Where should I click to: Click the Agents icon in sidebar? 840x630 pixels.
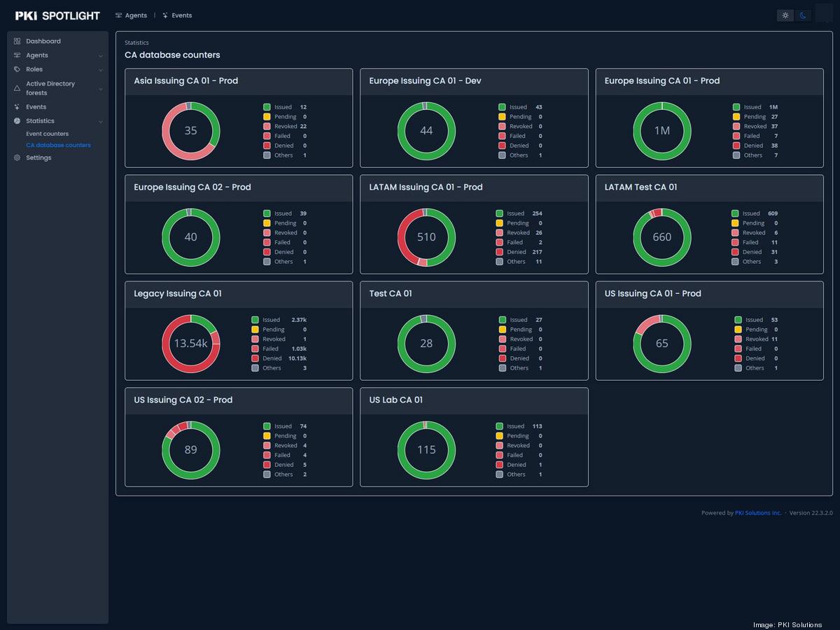[17, 55]
